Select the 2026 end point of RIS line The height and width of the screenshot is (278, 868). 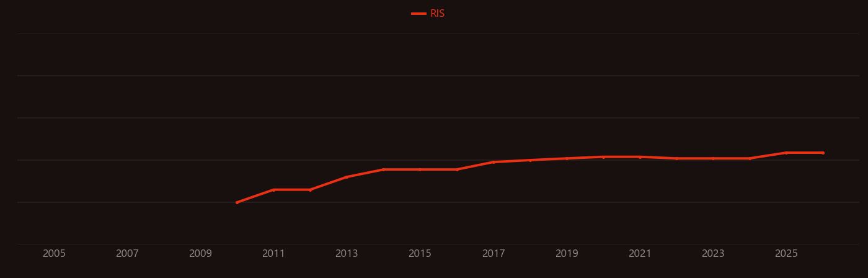coord(823,153)
